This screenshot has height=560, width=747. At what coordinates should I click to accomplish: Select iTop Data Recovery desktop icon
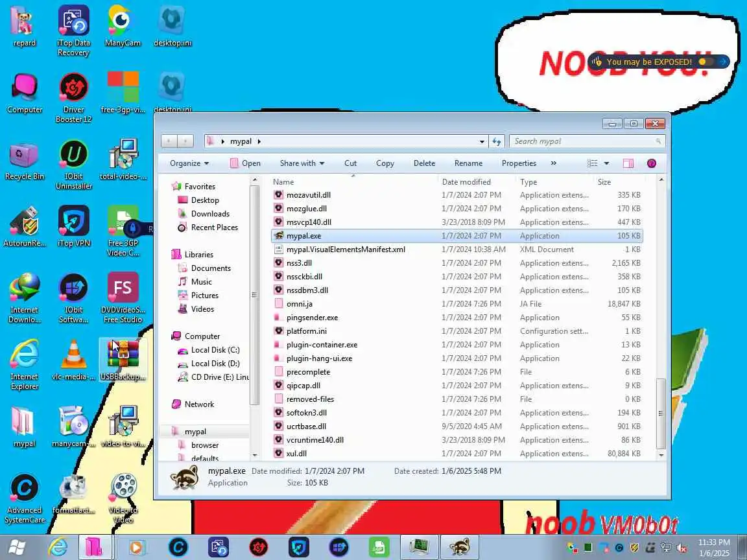click(x=73, y=31)
